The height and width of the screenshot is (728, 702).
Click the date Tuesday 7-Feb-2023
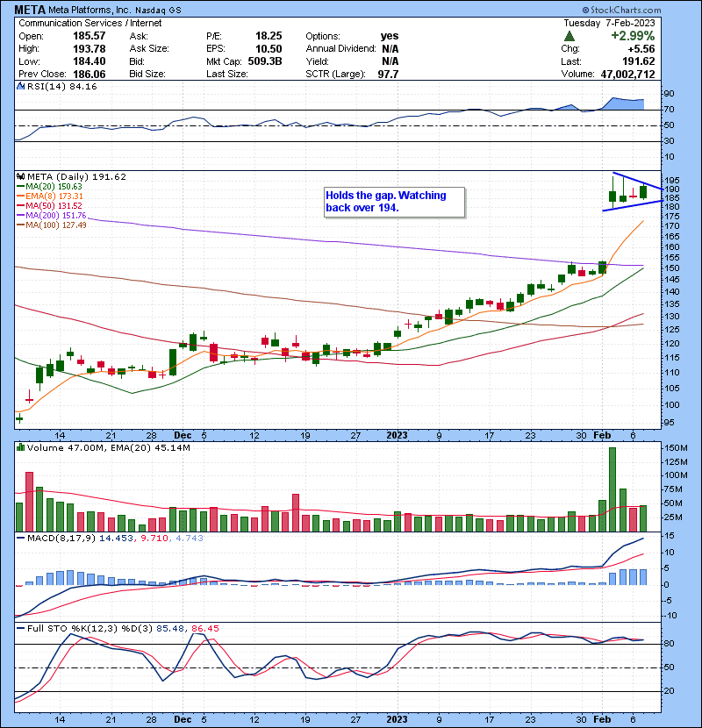pyautogui.click(x=609, y=23)
